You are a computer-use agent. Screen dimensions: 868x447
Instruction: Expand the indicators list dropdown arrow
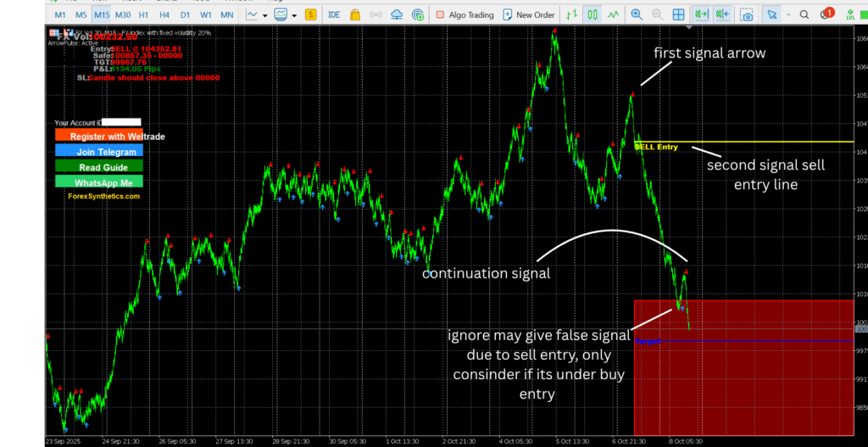point(294,14)
